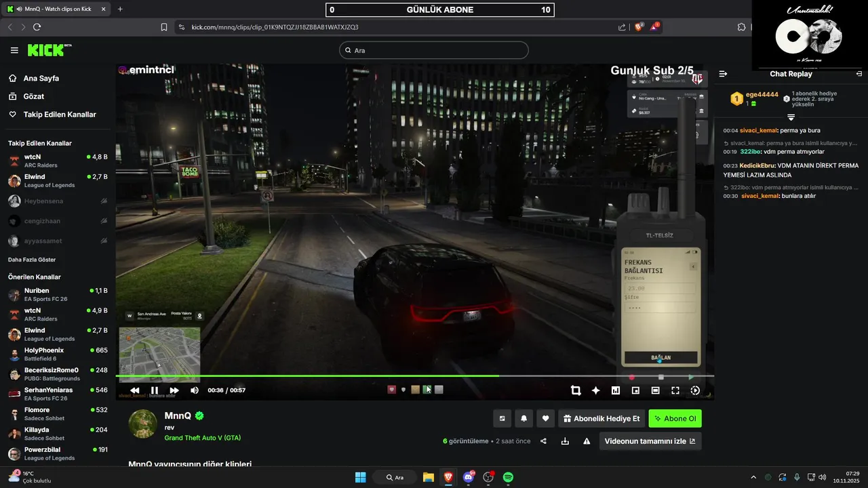Click KedicikEbru username in chat
Viewport: 868px width, 488px height.
coord(757,165)
